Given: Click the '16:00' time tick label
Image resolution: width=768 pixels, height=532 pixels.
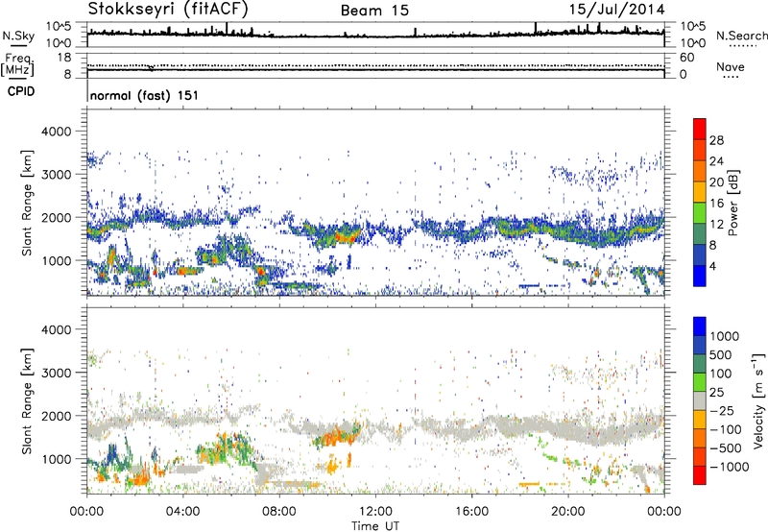Looking at the screenshot, I should tap(471, 512).
